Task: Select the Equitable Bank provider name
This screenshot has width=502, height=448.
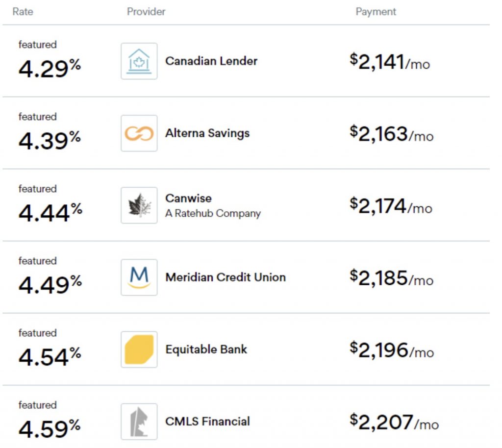Action: [x=206, y=349]
